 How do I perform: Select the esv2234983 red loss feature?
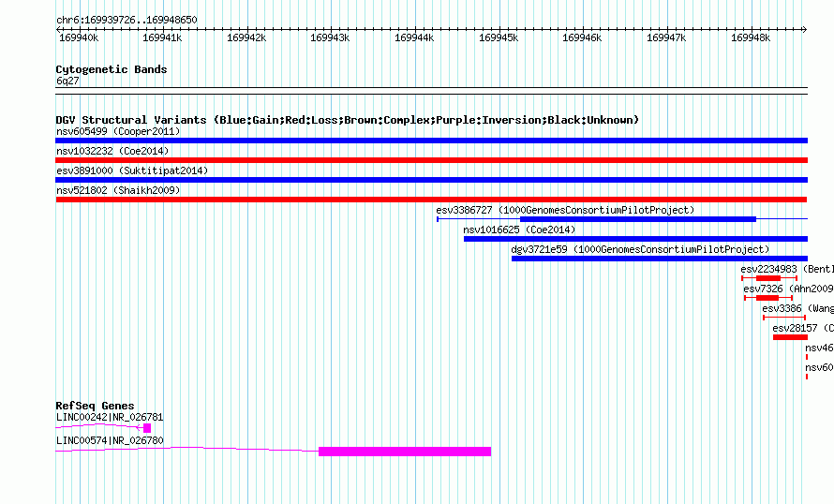tap(769, 278)
